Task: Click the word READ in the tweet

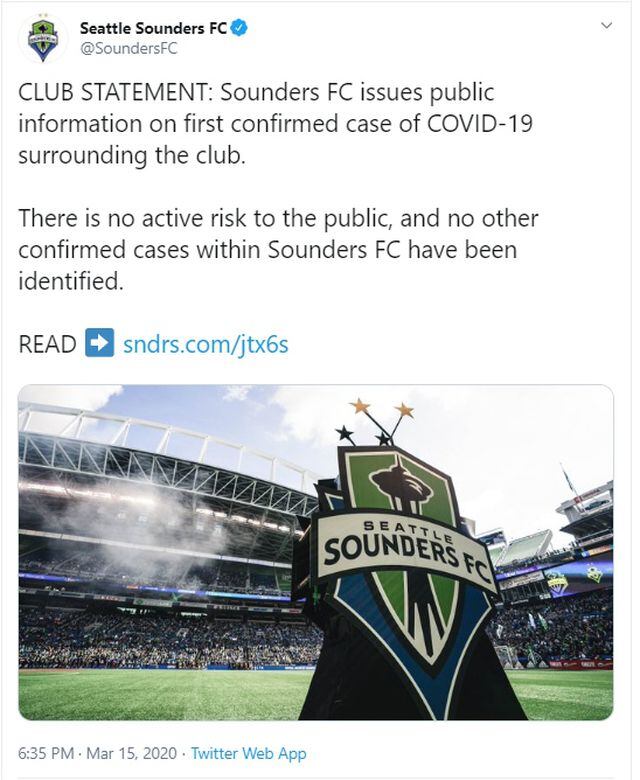Action: pos(47,344)
